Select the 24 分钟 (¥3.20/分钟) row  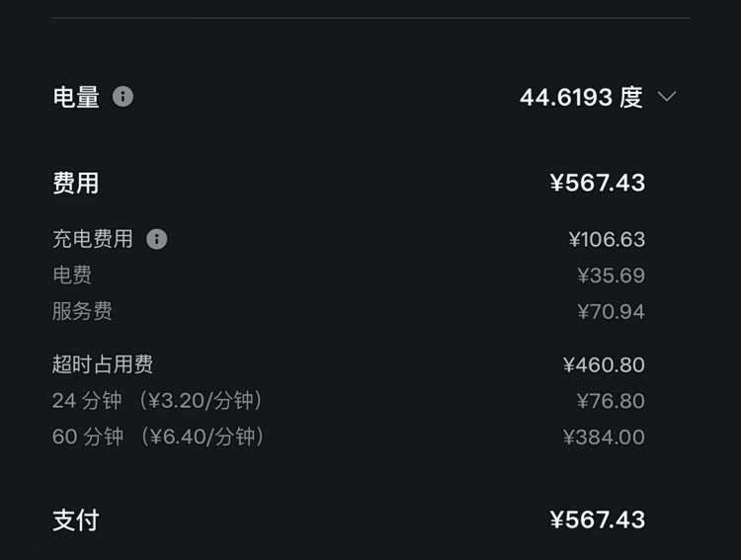click(x=158, y=400)
